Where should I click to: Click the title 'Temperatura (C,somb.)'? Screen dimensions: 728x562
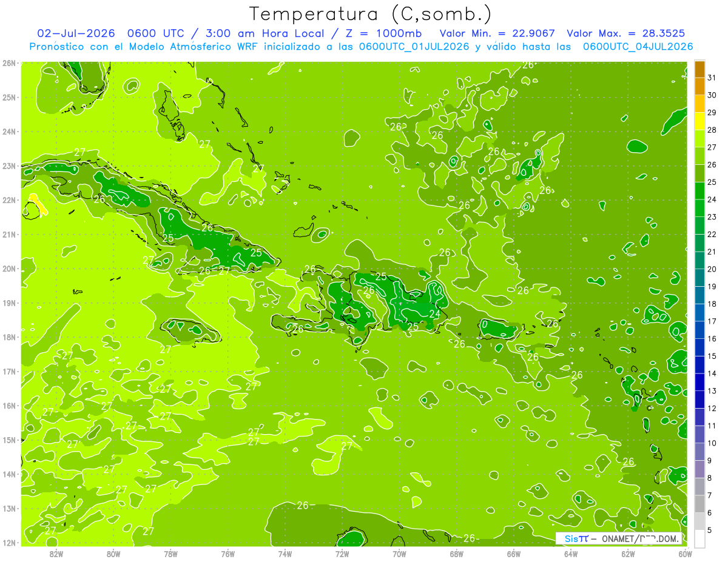(x=371, y=14)
